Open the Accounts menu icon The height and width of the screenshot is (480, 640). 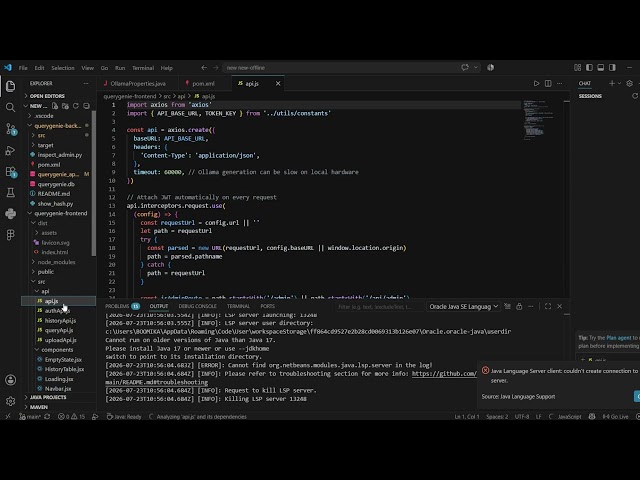pyautogui.click(x=11, y=380)
